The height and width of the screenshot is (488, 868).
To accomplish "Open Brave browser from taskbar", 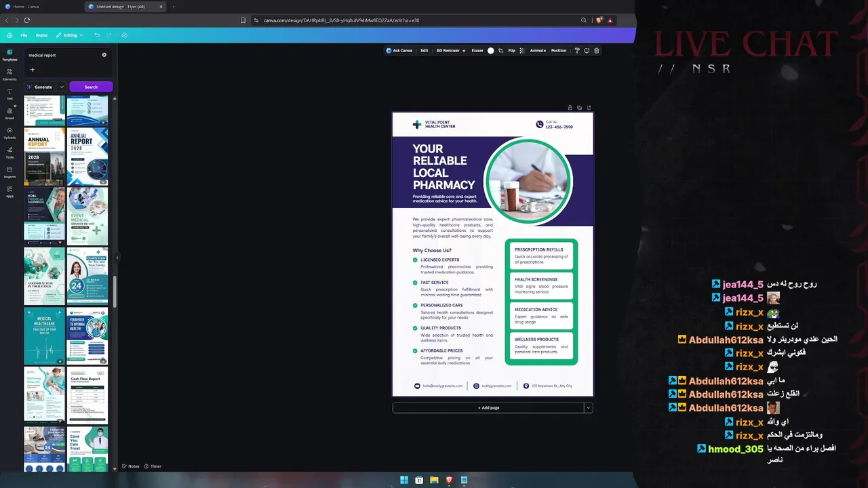I will 449,480.
